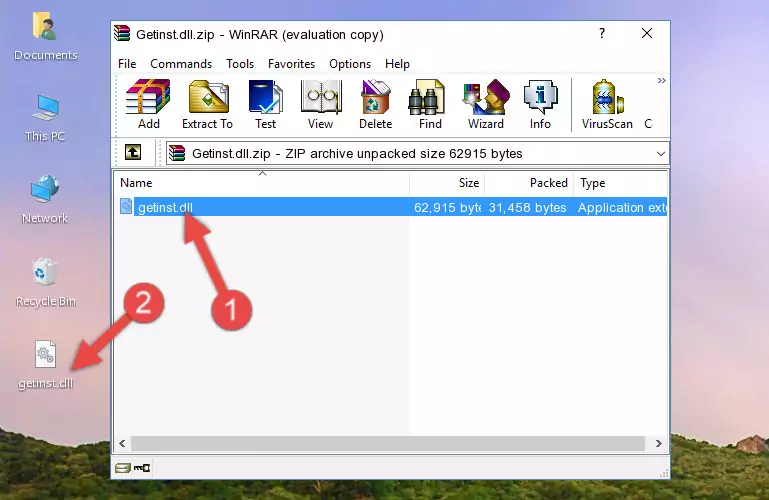Viewport: 769px width, 500px height.
Task: Open the Help menu
Action: pyautogui.click(x=397, y=64)
